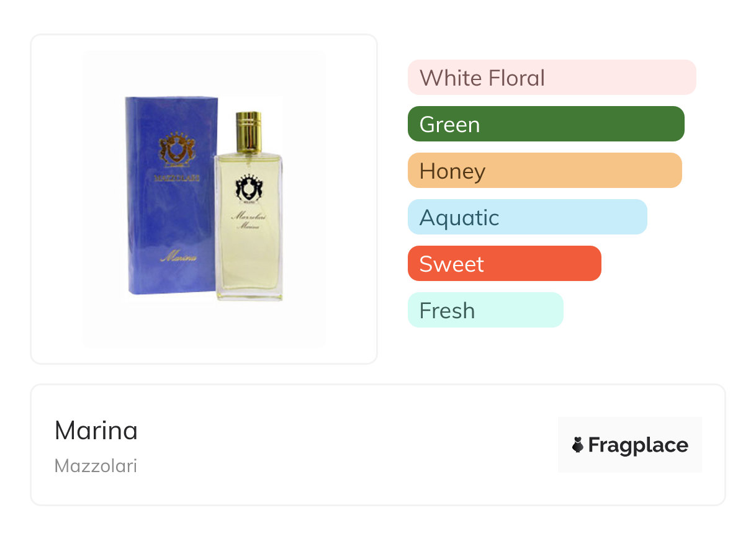
Task: Choose the Honey accord bar
Action: point(544,171)
